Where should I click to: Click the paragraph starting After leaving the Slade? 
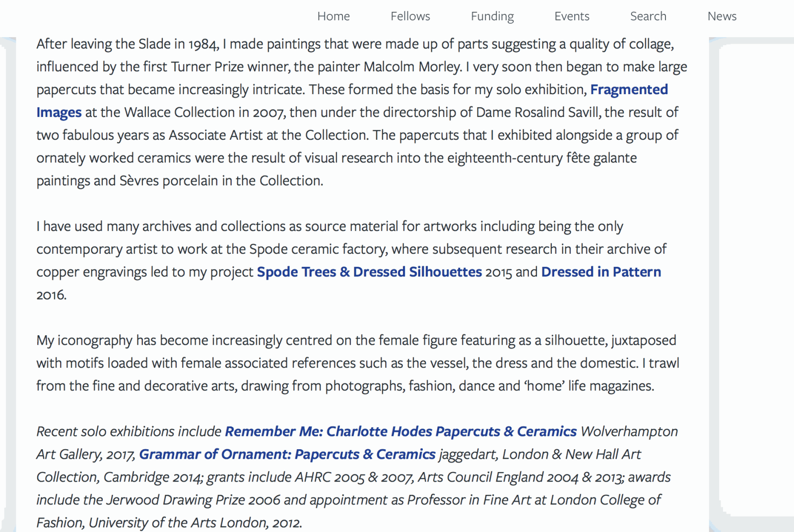[362, 112]
